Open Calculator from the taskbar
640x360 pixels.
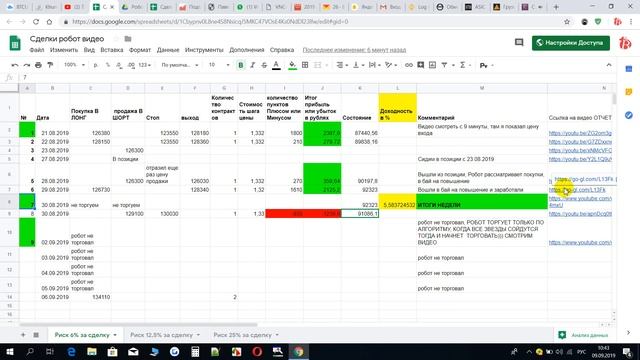(195, 351)
